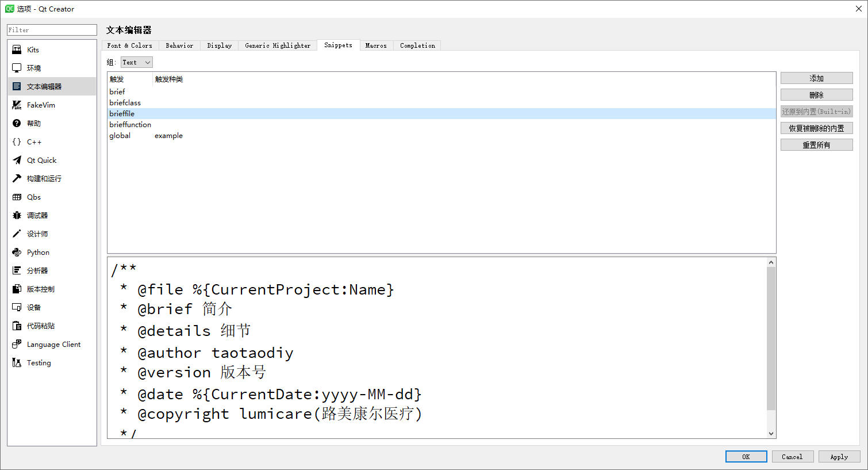Open the C++ braces icon
The width and height of the screenshot is (868, 470).
pyautogui.click(x=17, y=142)
